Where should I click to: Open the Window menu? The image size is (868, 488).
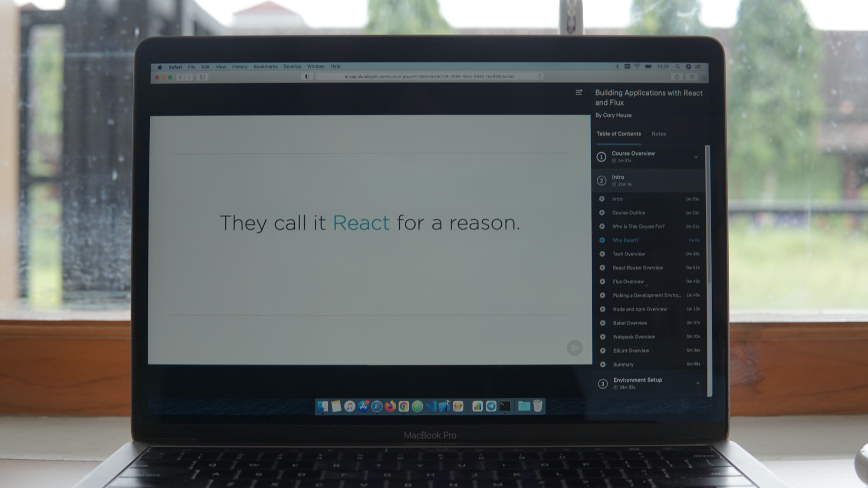(316, 66)
